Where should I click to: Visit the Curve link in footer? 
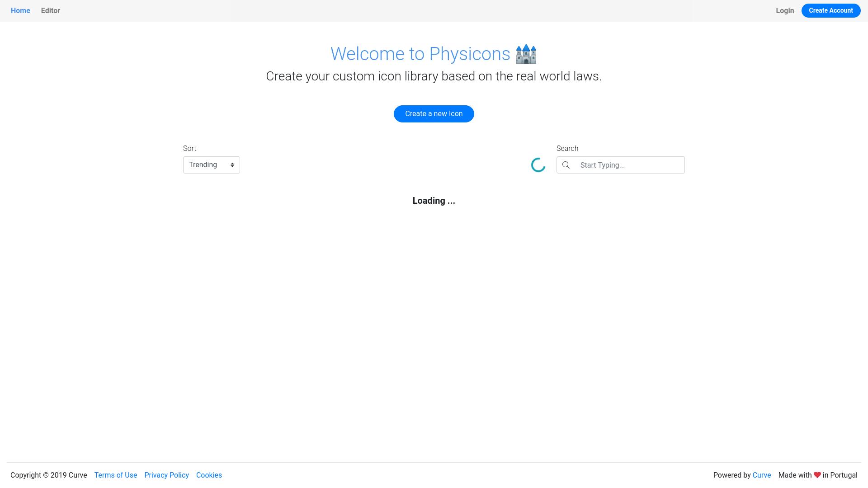pos(761,475)
